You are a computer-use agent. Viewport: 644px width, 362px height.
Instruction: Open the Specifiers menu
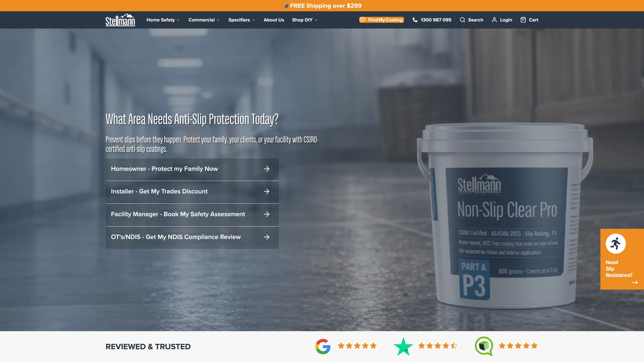pos(241,20)
